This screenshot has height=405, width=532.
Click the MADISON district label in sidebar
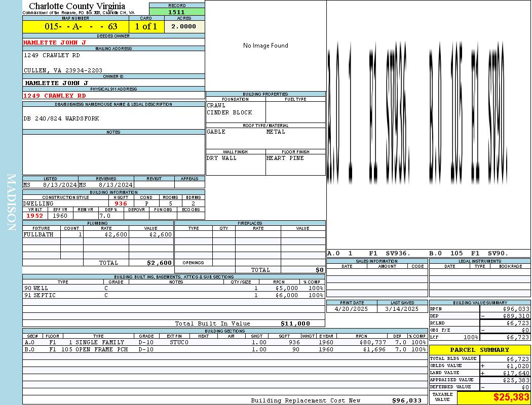pyautogui.click(x=11, y=202)
